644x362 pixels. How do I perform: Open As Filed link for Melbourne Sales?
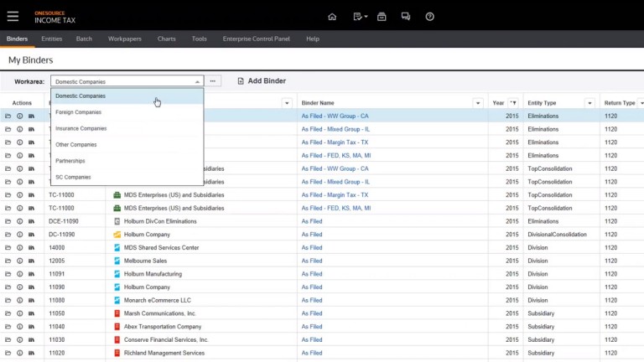pyautogui.click(x=312, y=261)
